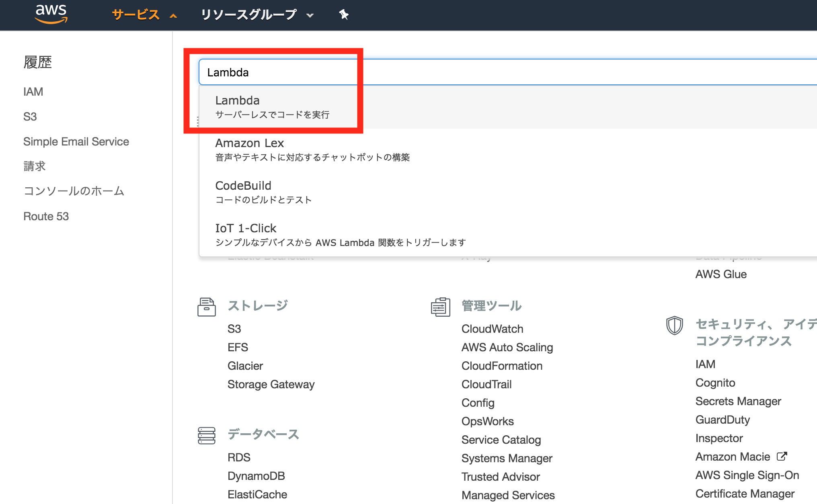Select Amazon Lex search result

pos(508,150)
